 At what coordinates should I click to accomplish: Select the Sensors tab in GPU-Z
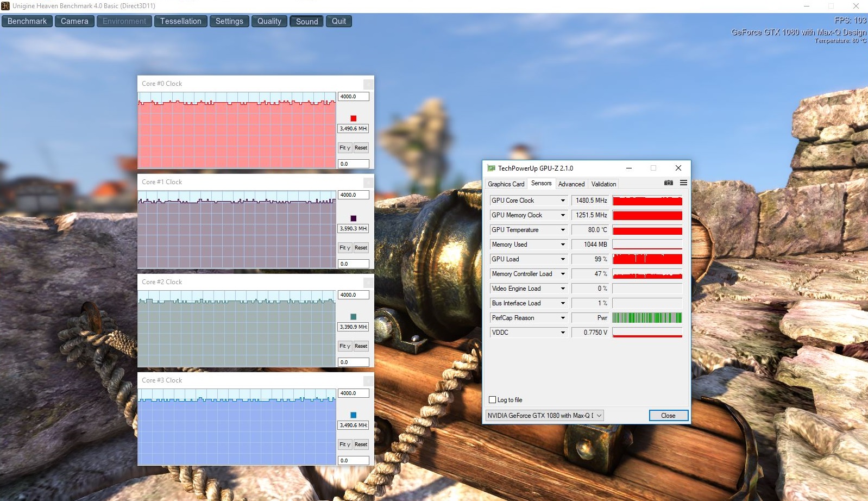(541, 184)
